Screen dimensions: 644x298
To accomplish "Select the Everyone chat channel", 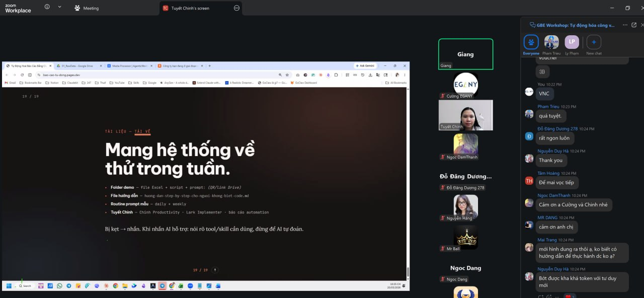I will pyautogui.click(x=531, y=45).
